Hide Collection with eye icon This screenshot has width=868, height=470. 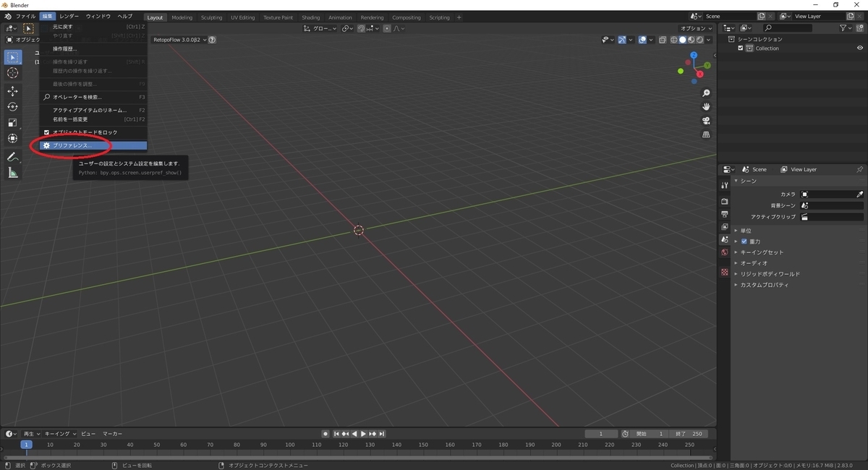[860, 48]
